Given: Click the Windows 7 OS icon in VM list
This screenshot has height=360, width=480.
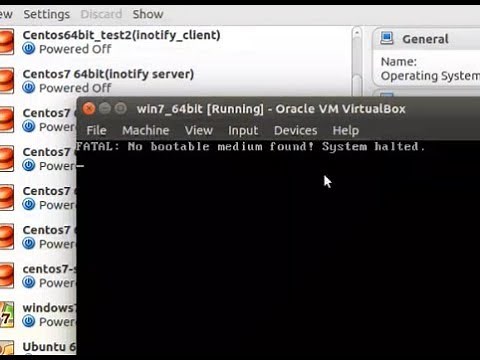Looking at the screenshot, I should 7,315.
